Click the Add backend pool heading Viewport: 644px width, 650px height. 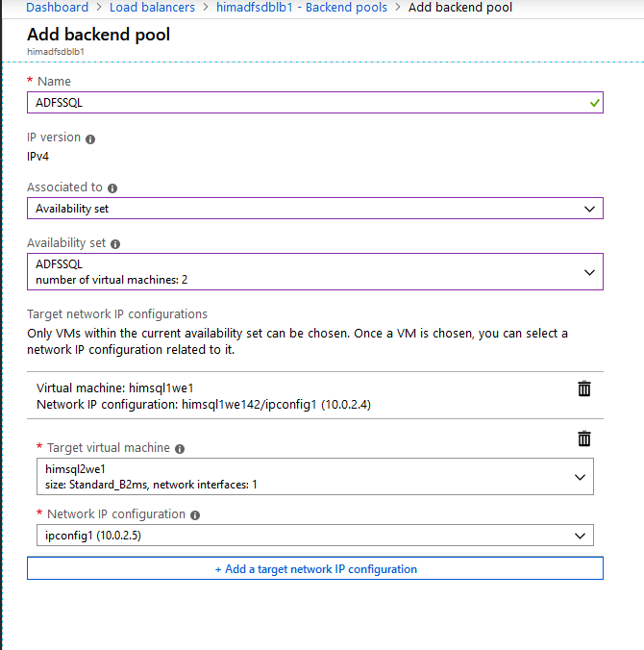tap(99, 35)
